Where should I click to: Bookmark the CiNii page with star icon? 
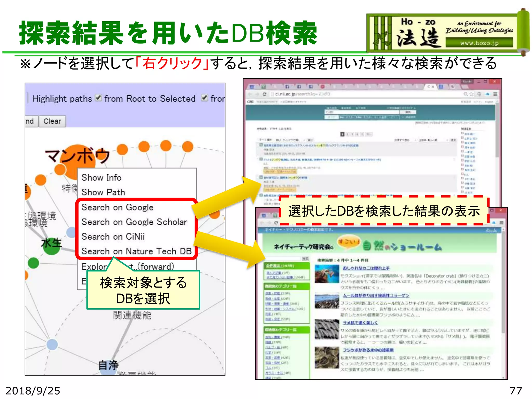coord(471,94)
